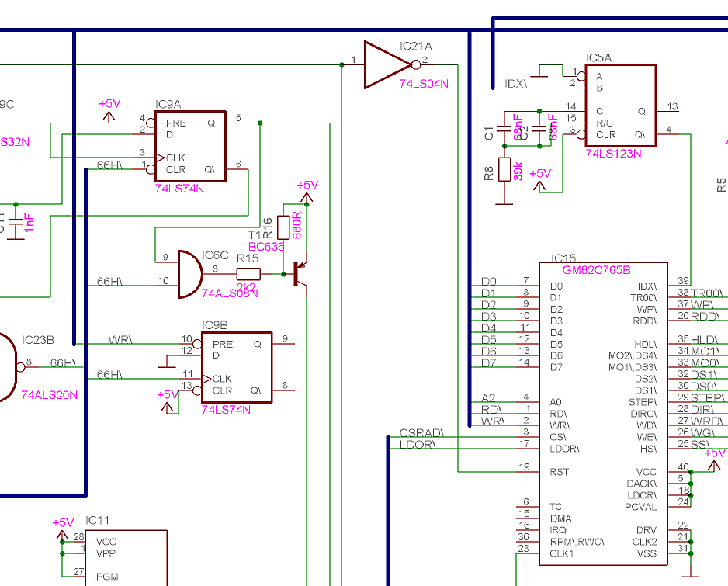Screen dimensions: 728x586
Task: Select the IC9A 74LS74N flip-flop block
Action: pyautogui.click(x=190, y=146)
